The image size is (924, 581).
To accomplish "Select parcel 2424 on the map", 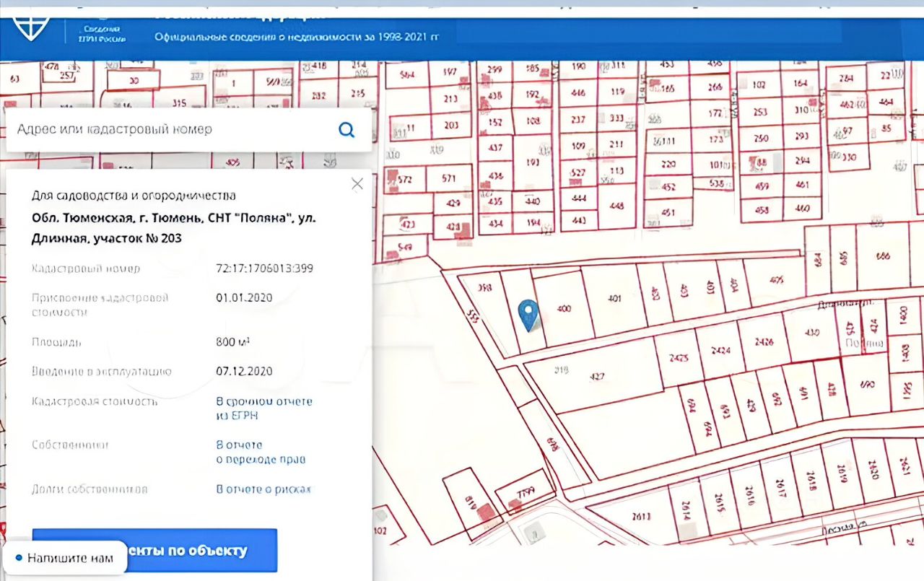I will pyautogui.click(x=720, y=351).
